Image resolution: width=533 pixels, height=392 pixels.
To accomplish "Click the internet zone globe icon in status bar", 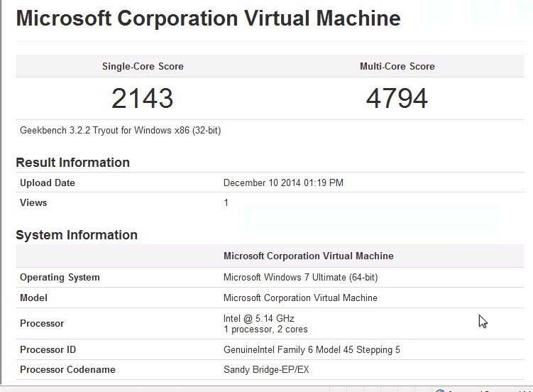I will click(440, 390).
